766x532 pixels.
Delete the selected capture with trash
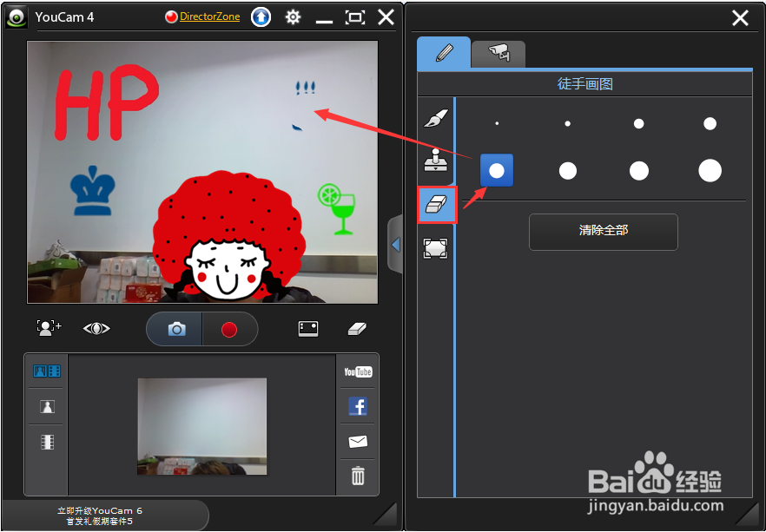pyautogui.click(x=358, y=476)
